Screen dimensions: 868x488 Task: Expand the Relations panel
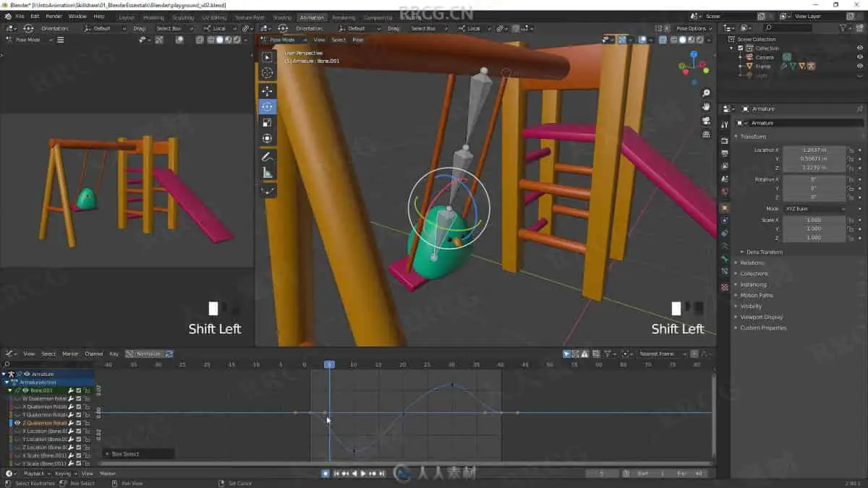[752, 262]
